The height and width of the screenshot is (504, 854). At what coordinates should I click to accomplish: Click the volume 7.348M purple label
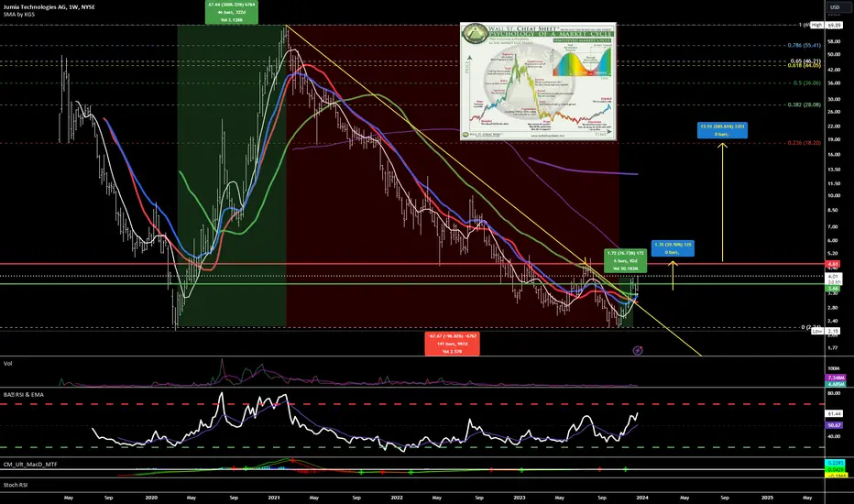click(835, 378)
